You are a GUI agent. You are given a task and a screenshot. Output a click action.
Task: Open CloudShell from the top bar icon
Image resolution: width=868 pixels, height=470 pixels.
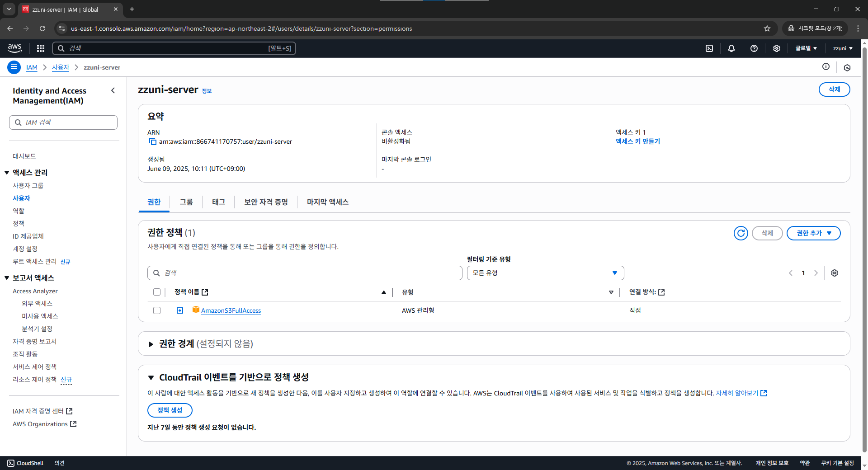[x=709, y=48]
